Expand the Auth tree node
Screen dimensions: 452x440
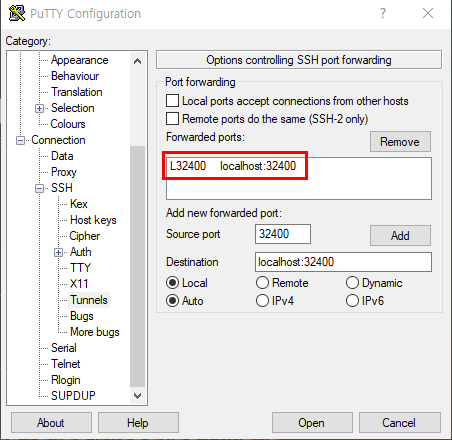(x=58, y=252)
